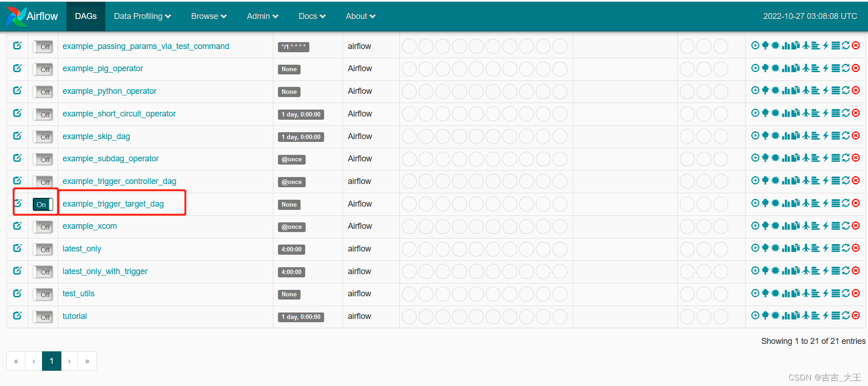Click the 2022-10-27 UTC clock text

tap(810, 16)
